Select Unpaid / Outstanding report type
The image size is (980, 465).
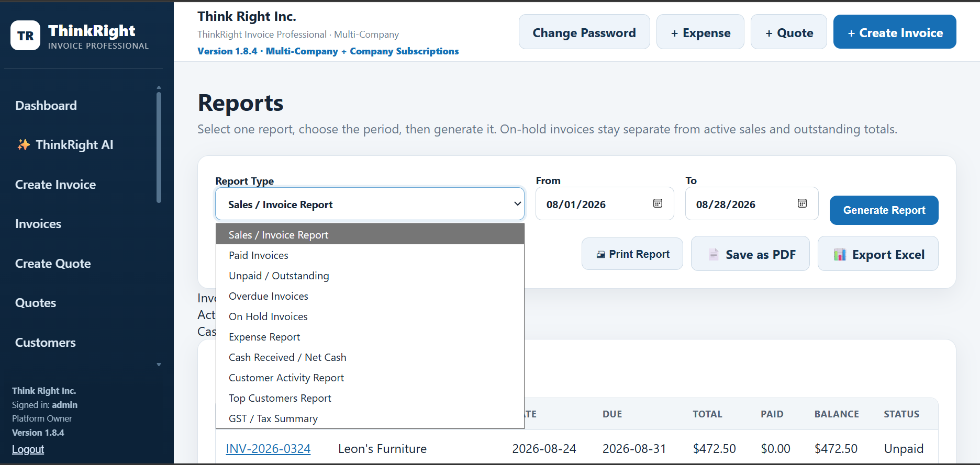[x=370, y=276]
